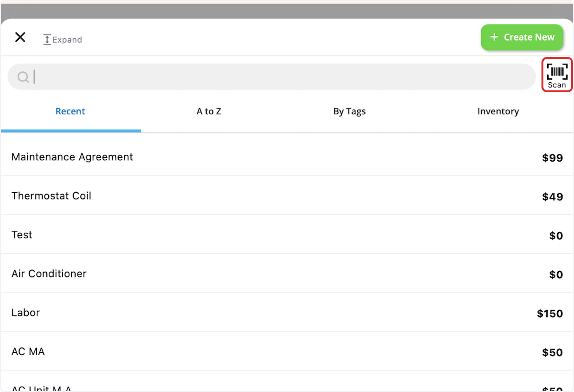Click the $99 price value
Image resolution: width=574 pixels, height=392 pixels.
552,158
